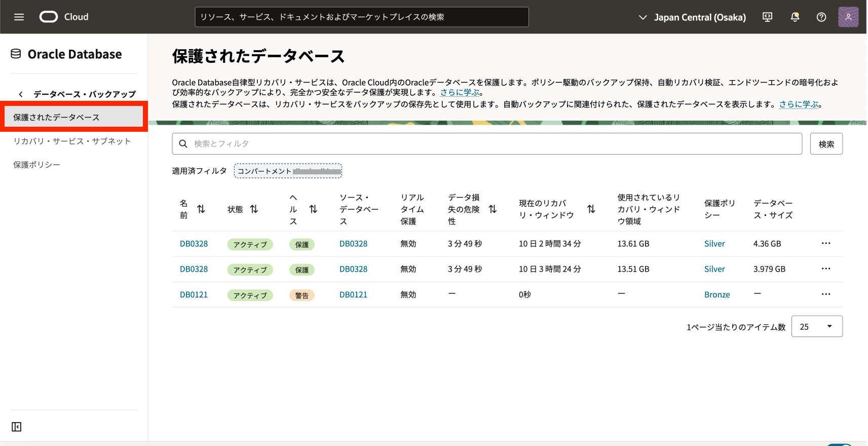Expand the Japan Central (Osaka) region selector

click(692, 17)
